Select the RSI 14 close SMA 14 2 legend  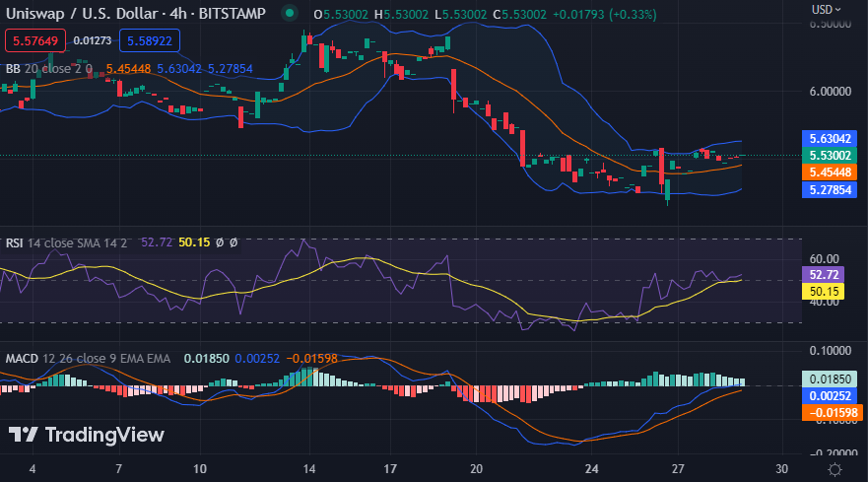(66, 242)
